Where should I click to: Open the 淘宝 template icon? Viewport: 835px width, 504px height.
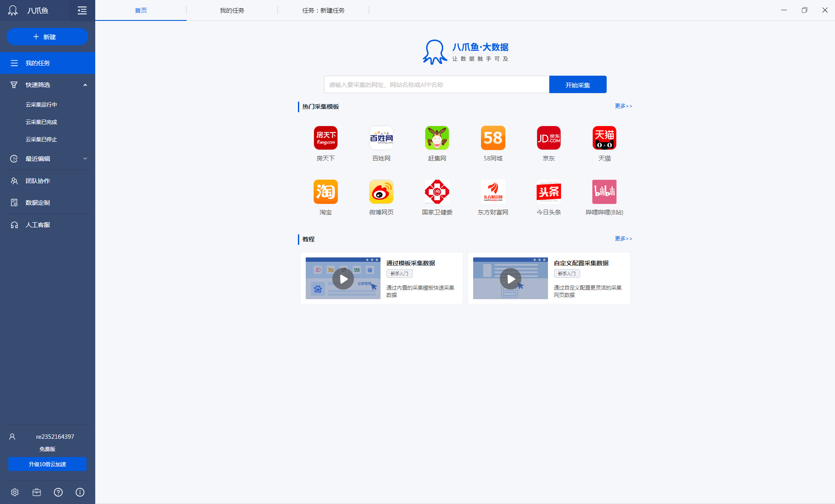[x=325, y=192]
